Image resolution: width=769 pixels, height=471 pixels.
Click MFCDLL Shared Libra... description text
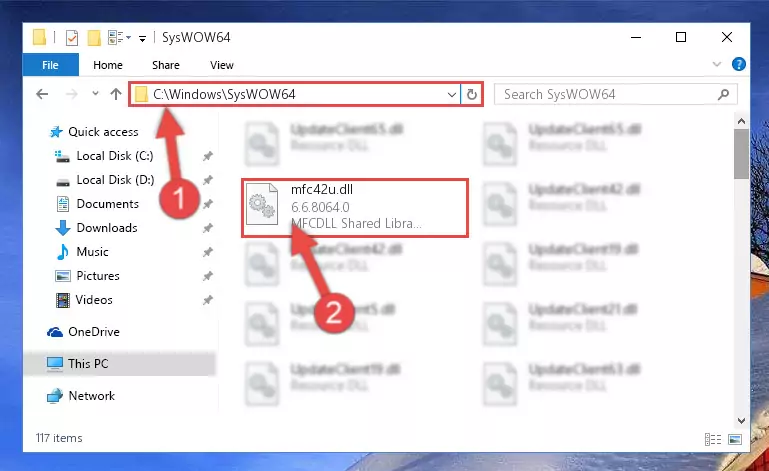pos(356,223)
